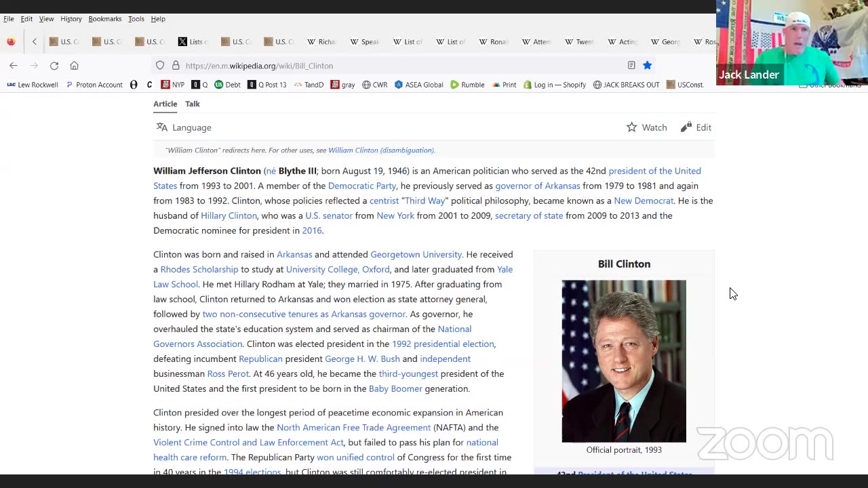Switch to the X 'Lists' tab

point(193,41)
